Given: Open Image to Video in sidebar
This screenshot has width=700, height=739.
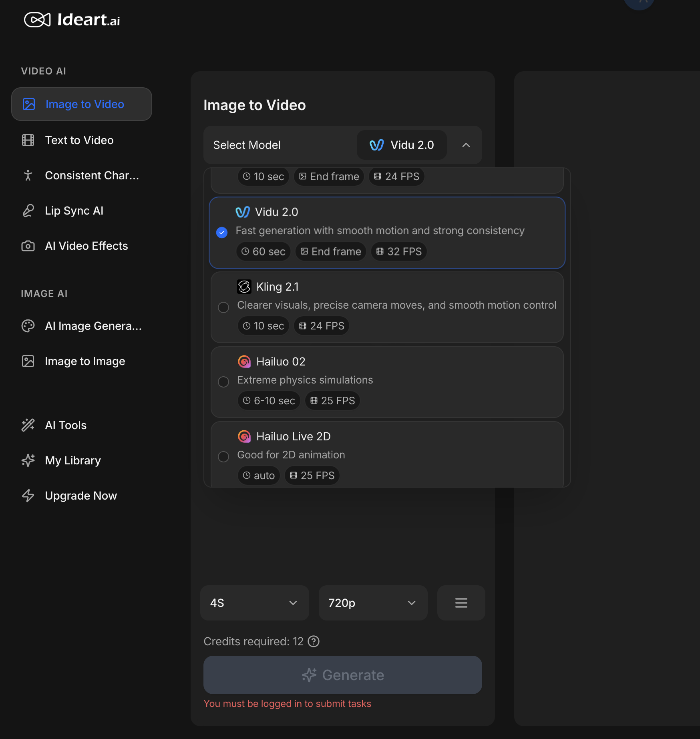Looking at the screenshot, I should [x=82, y=104].
